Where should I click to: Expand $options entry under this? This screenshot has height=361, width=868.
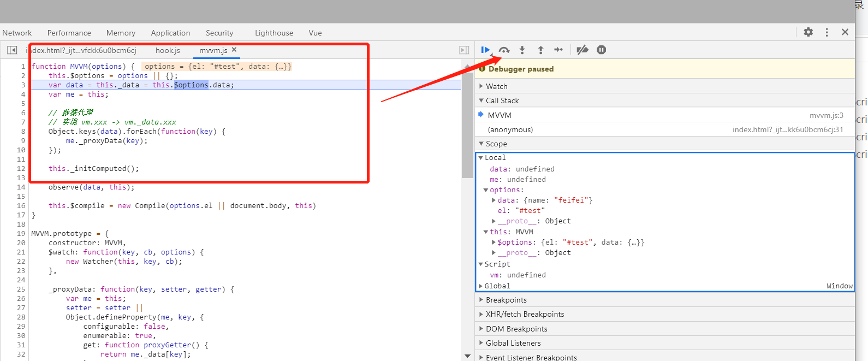(494, 242)
